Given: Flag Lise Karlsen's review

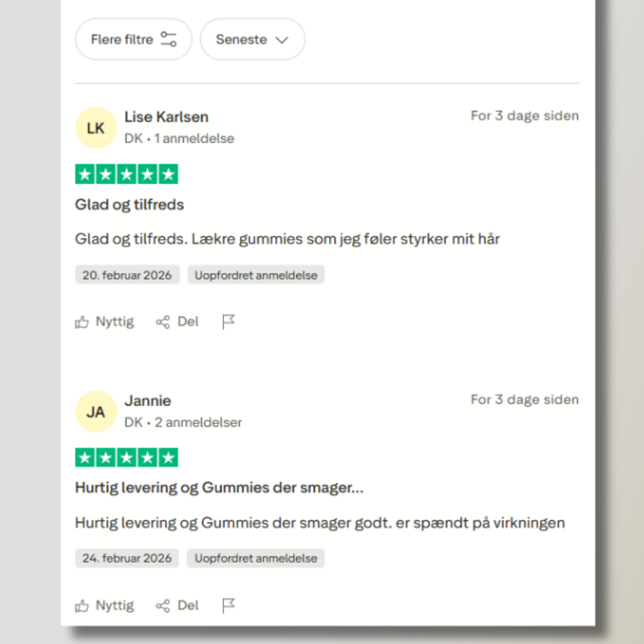Looking at the screenshot, I should click(228, 322).
